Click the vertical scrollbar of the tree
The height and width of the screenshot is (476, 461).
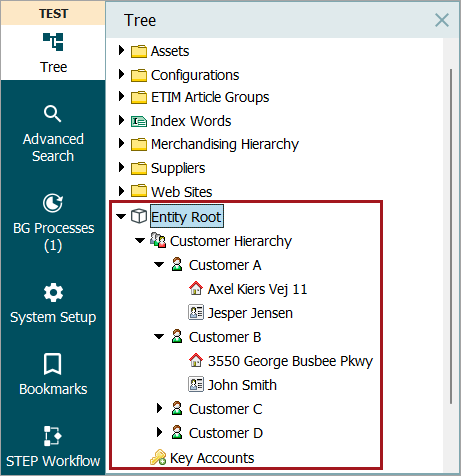451,236
